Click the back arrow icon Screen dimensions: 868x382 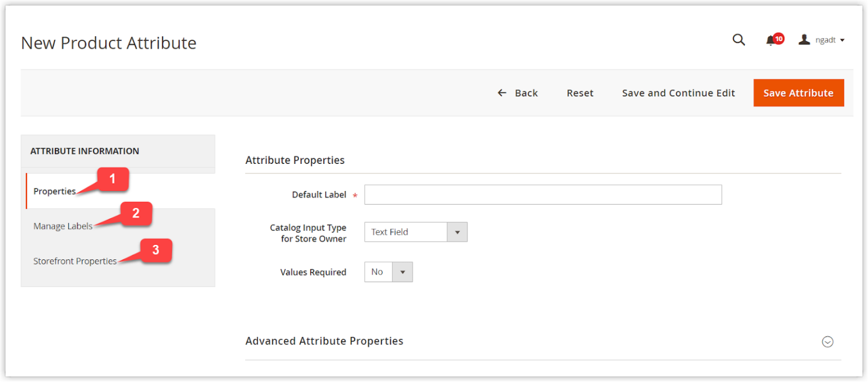tap(502, 93)
